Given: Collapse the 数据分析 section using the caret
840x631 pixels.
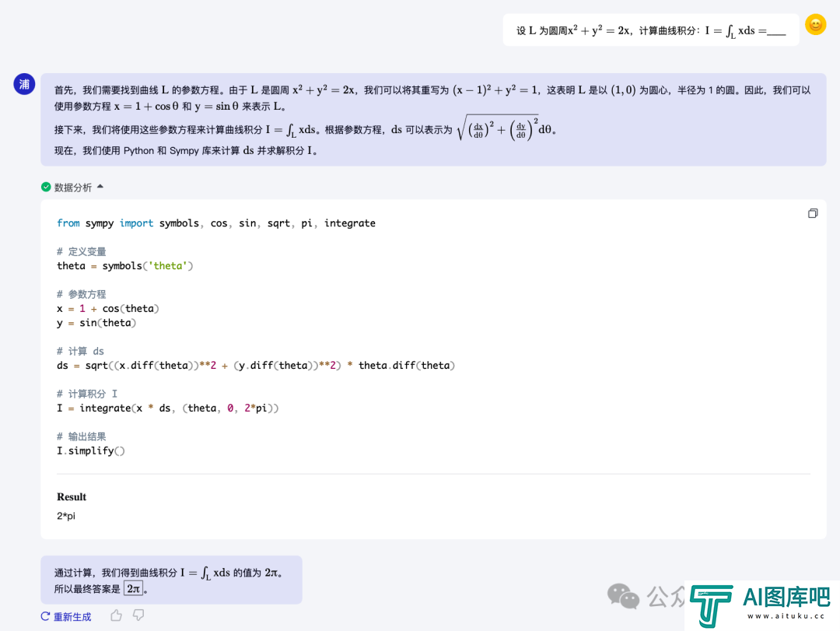Looking at the screenshot, I should pos(100,187).
